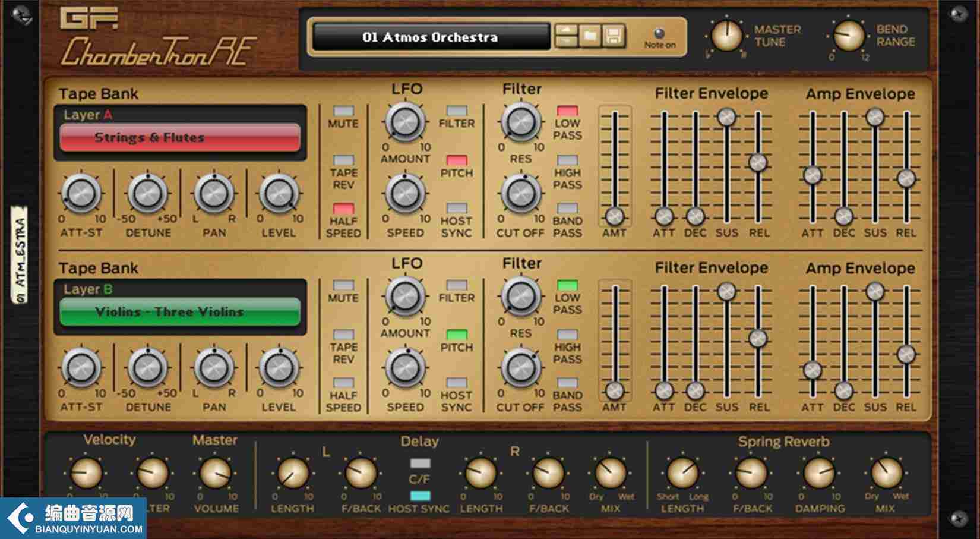980x539 pixels.
Task: Click Layer B LFO Speed knob
Action: pos(406,368)
